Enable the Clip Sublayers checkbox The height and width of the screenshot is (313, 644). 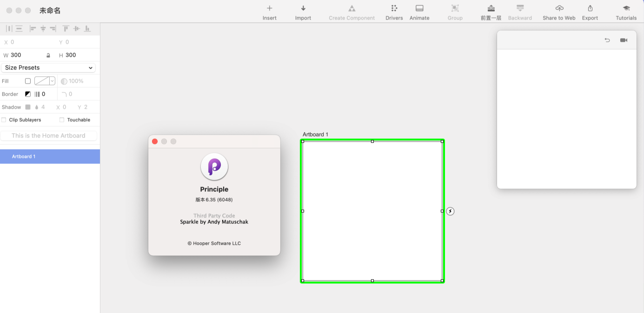pyautogui.click(x=4, y=120)
